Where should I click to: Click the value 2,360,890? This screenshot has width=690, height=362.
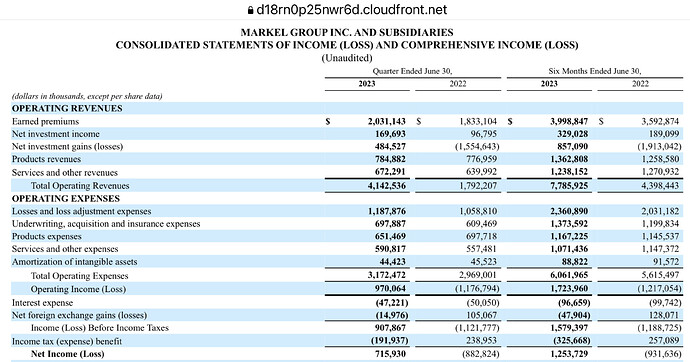pos(569,211)
